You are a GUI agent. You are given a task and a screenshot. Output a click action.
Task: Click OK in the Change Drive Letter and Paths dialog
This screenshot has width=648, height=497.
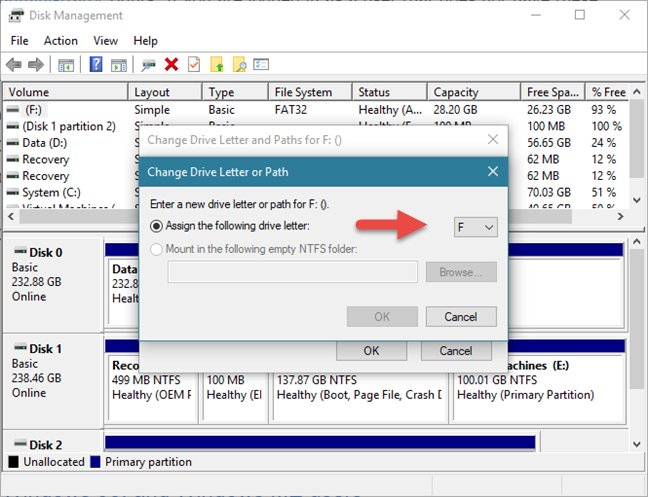(372, 351)
